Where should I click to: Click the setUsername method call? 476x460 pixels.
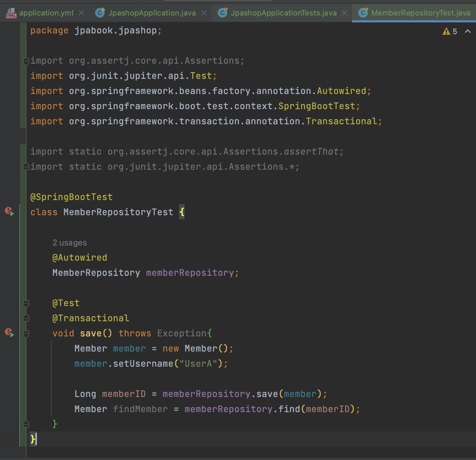coord(143,364)
